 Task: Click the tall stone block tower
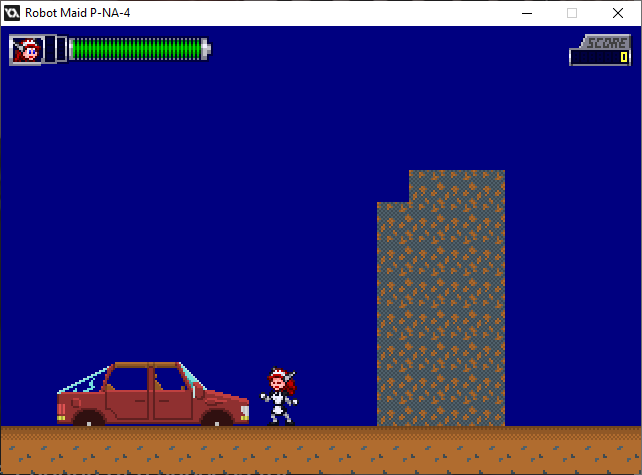[x=441, y=298]
